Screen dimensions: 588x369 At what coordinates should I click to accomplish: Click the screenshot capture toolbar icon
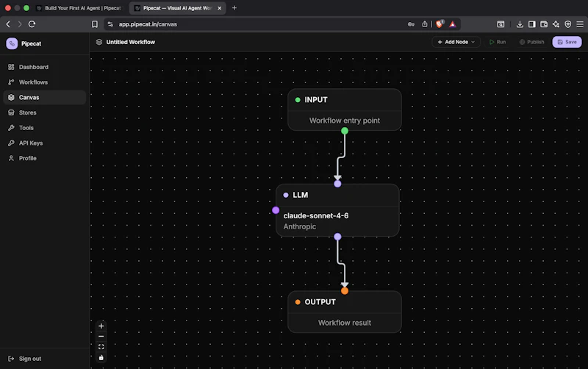tap(501, 24)
